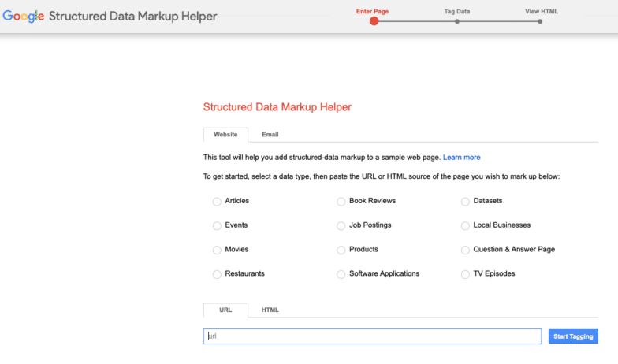This screenshot has width=618, height=364.
Task: Click the Google logo in header
Action: [x=24, y=16]
